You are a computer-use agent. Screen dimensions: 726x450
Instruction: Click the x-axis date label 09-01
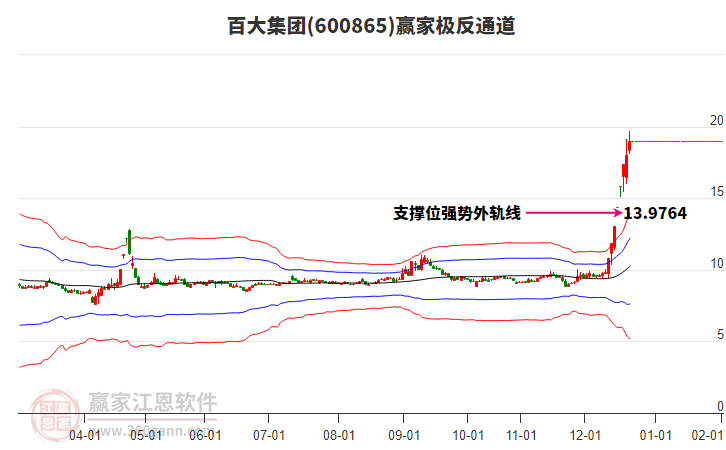[404, 436]
